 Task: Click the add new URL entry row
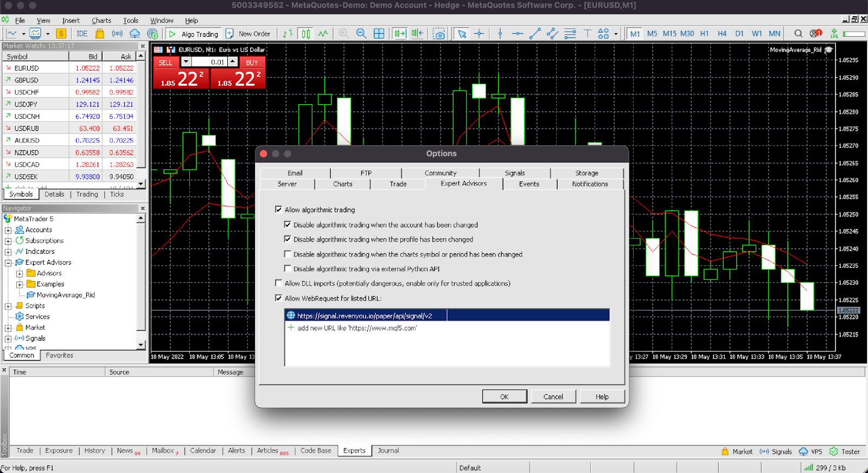tap(357, 328)
